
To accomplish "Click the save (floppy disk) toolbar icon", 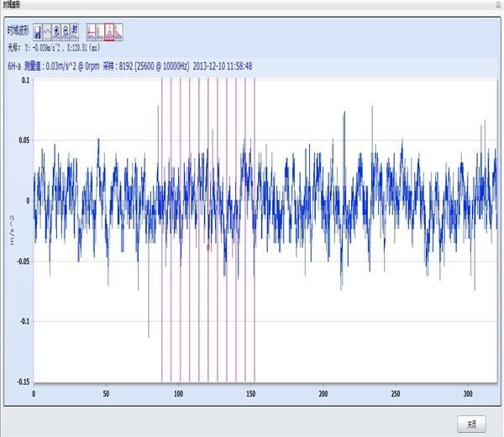I will (x=38, y=33).
